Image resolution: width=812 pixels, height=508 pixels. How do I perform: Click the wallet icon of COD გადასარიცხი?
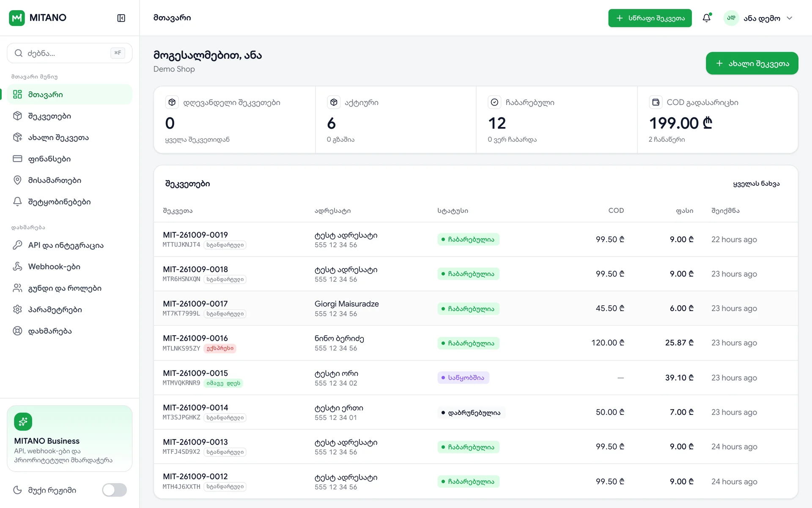[x=656, y=102]
